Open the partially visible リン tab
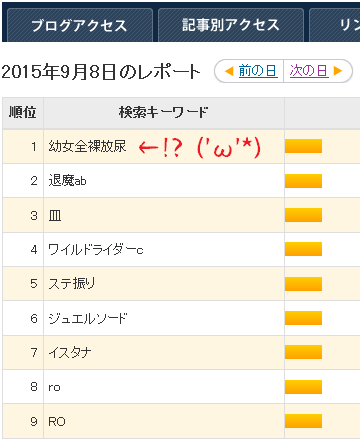The height and width of the screenshot is (439, 360). (335, 25)
